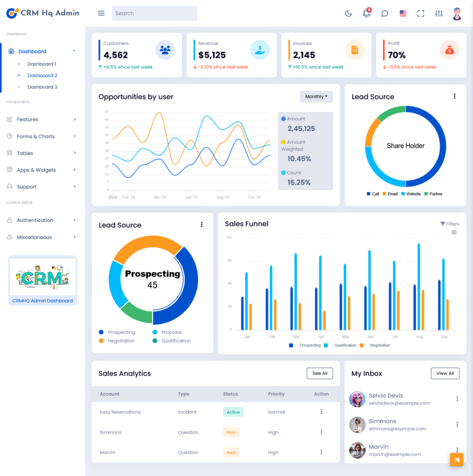The height and width of the screenshot is (476, 473).
Task: Open the chat messages icon
Action: click(x=385, y=13)
